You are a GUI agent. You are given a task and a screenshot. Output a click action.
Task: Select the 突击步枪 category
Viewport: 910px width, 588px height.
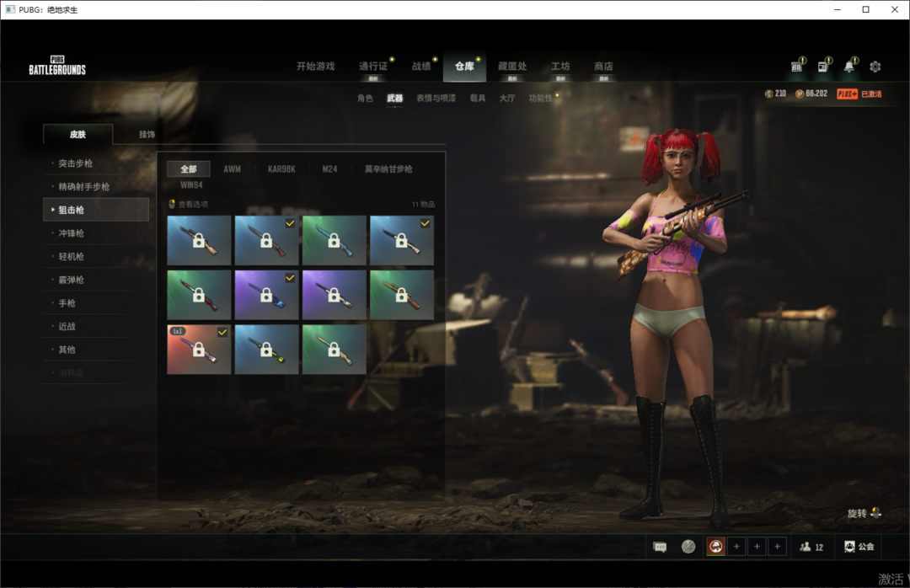tap(96, 163)
